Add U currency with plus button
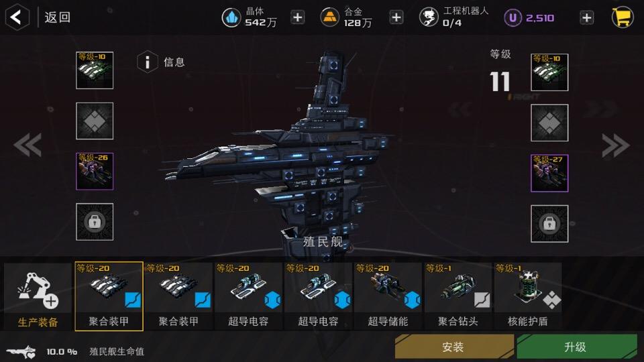This screenshot has width=644, height=362. pos(586,17)
